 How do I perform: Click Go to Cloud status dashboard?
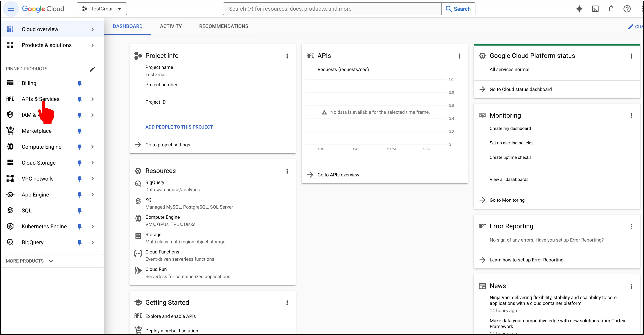521,89
